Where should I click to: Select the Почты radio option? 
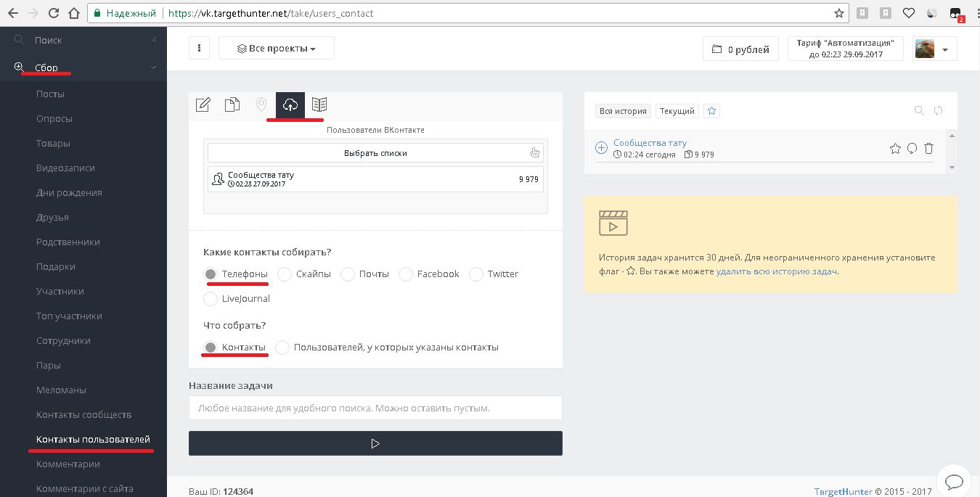(x=348, y=274)
